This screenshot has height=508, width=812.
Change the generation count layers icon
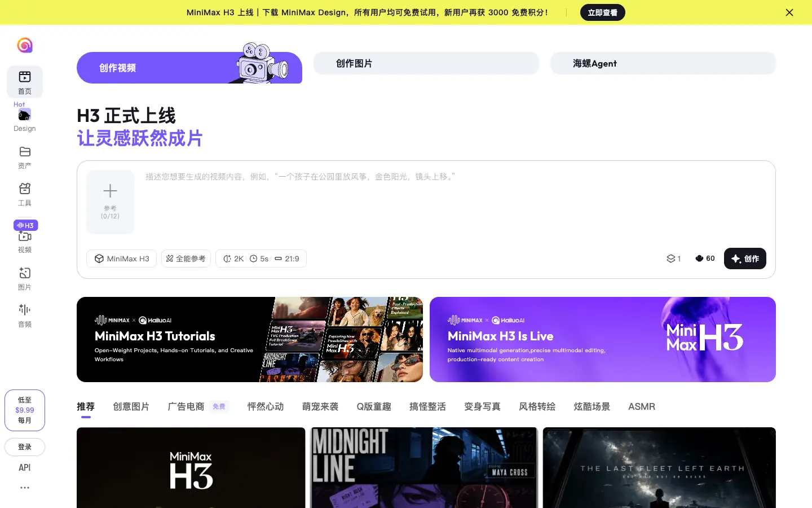(x=674, y=259)
